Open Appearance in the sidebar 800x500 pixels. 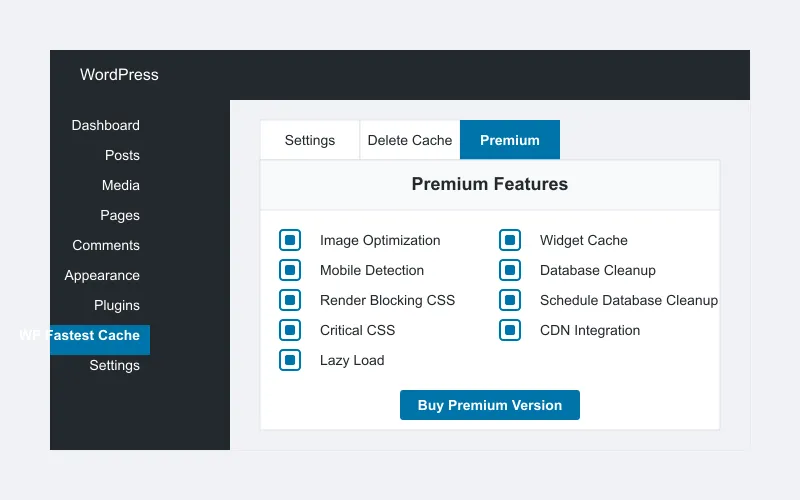click(x=102, y=276)
